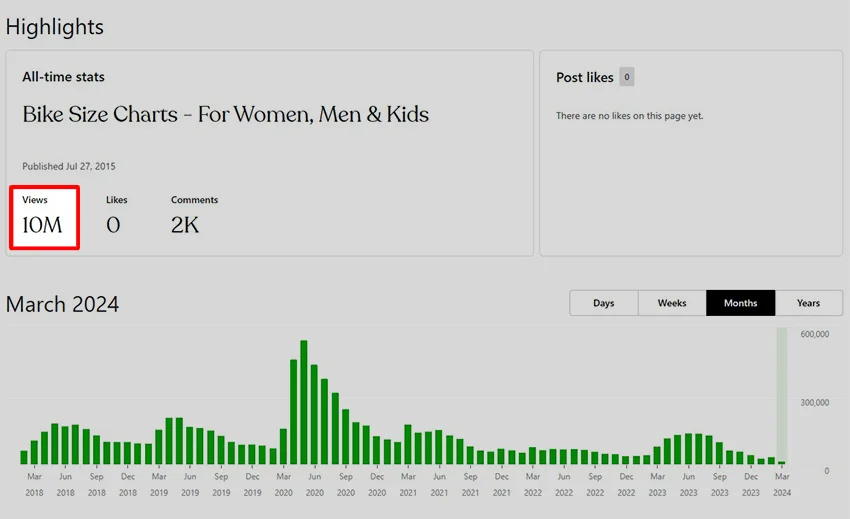Select the Months tab
Screen dimensions: 850x519
(740, 303)
